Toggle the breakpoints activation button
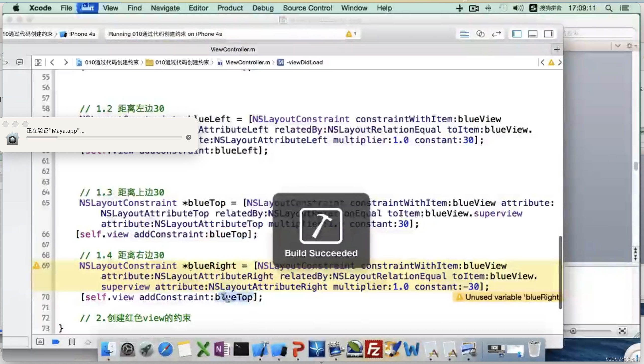The height and width of the screenshot is (364, 644). pos(56,342)
